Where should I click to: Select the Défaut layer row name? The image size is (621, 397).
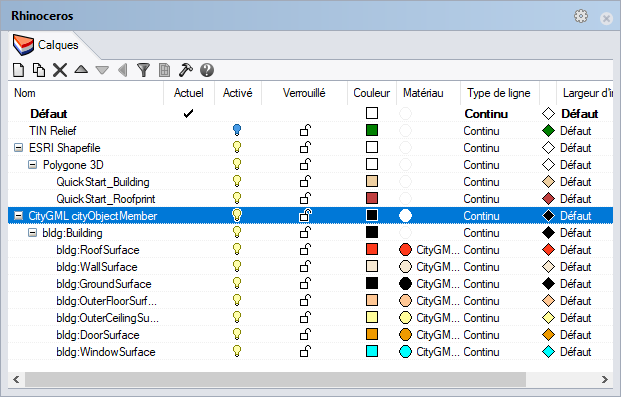49,114
